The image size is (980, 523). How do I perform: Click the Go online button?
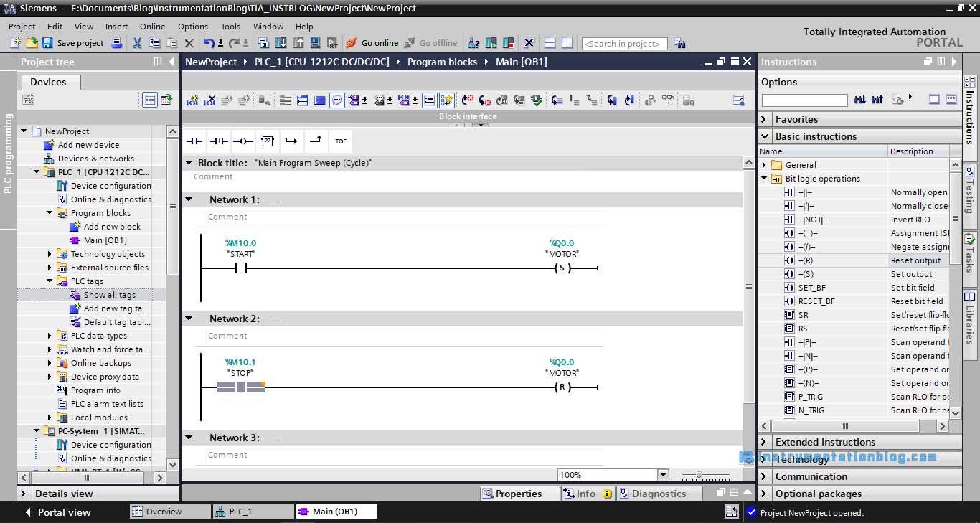pos(372,43)
